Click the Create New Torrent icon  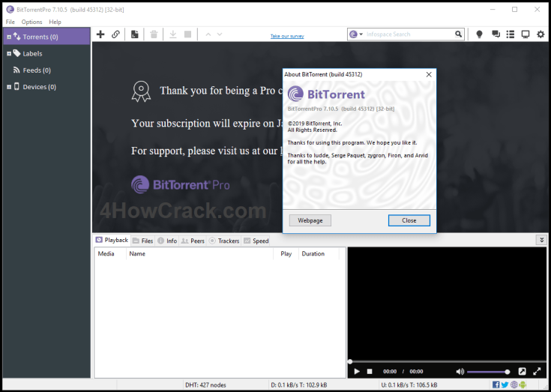pos(135,34)
